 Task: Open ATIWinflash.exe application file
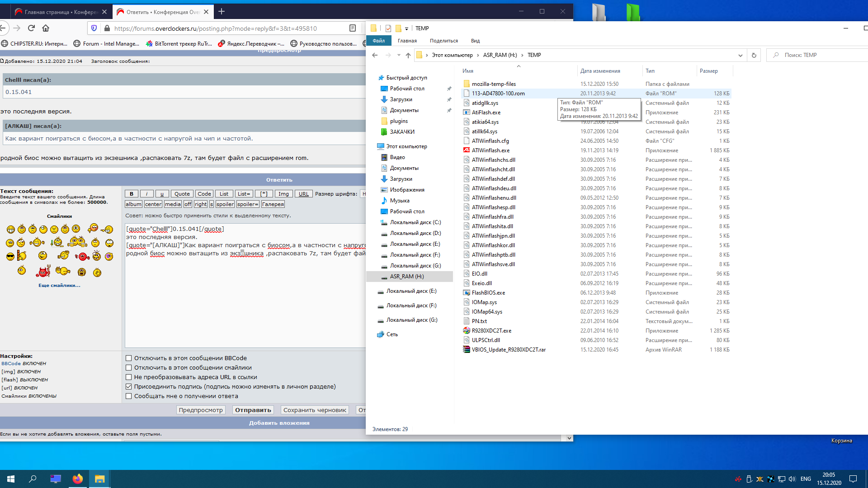[491, 150]
